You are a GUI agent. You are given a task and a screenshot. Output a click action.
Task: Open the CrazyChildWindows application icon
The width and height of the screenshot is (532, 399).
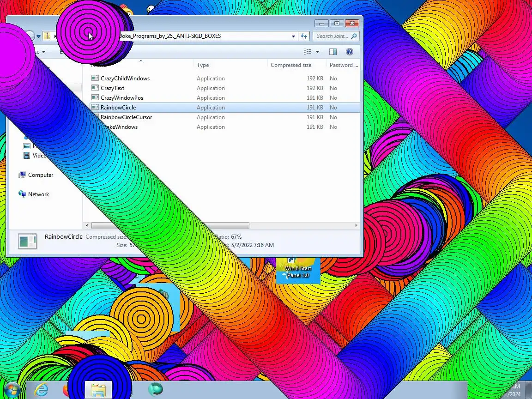point(95,78)
